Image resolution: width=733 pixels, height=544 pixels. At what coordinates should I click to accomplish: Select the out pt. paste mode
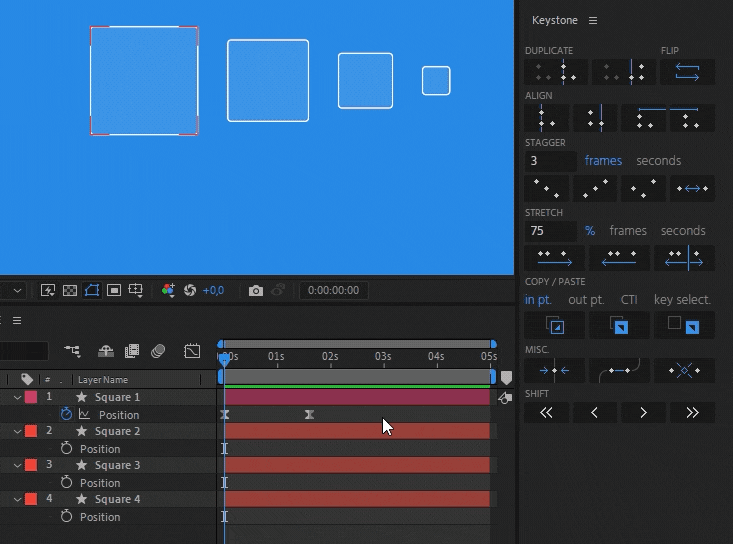point(585,299)
